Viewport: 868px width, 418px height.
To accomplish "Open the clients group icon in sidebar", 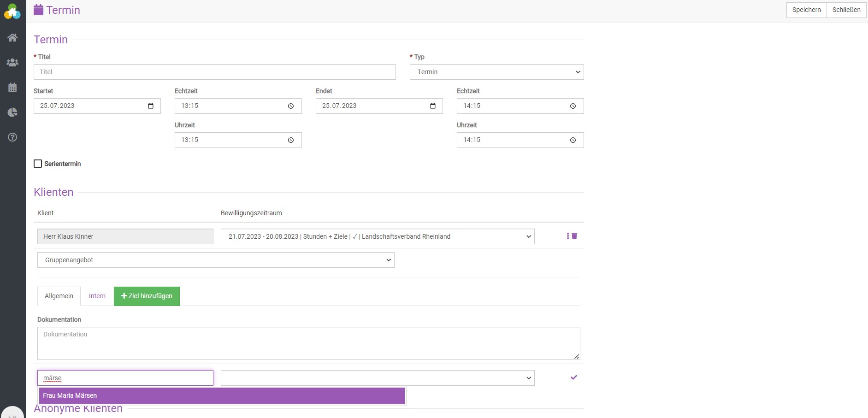I will [12, 63].
